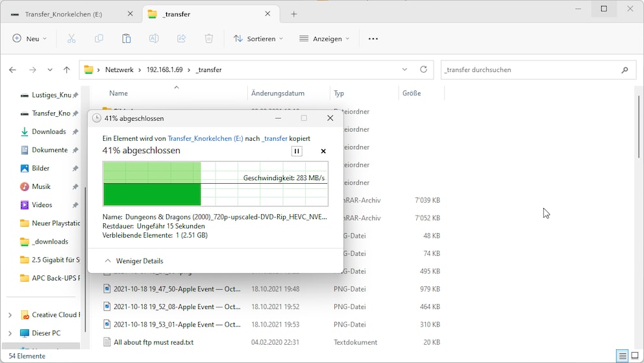The width and height of the screenshot is (644, 363).
Task: Click chevron after Netzwerk in address bar
Action: [x=140, y=70]
